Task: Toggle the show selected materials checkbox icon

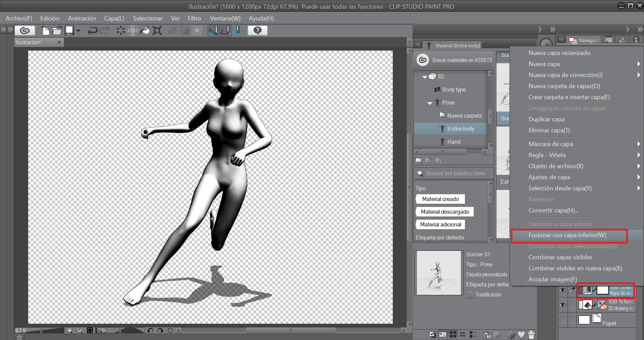Action: point(432,334)
